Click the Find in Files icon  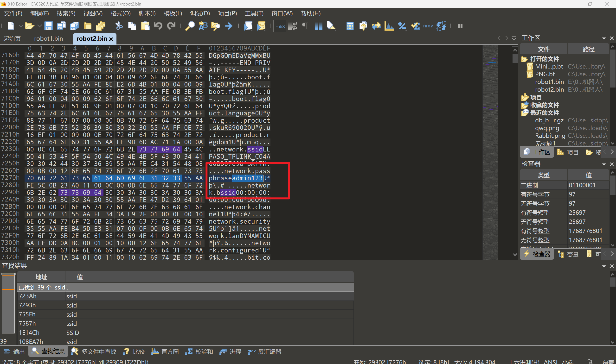pyautogui.click(x=216, y=26)
